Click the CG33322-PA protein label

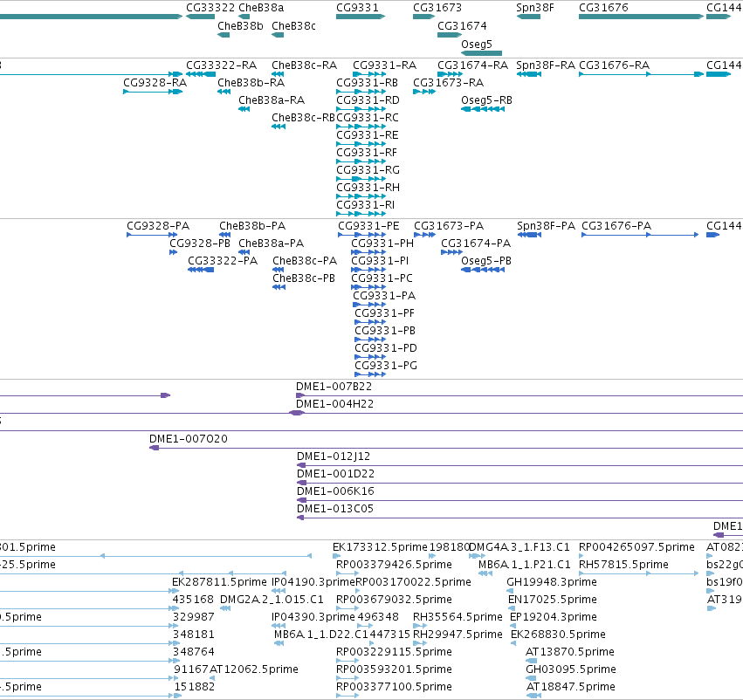223,261
